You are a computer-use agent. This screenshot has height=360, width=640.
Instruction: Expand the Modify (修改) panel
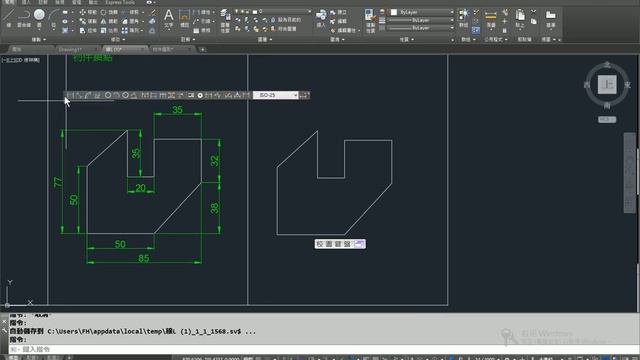(118, 40)
